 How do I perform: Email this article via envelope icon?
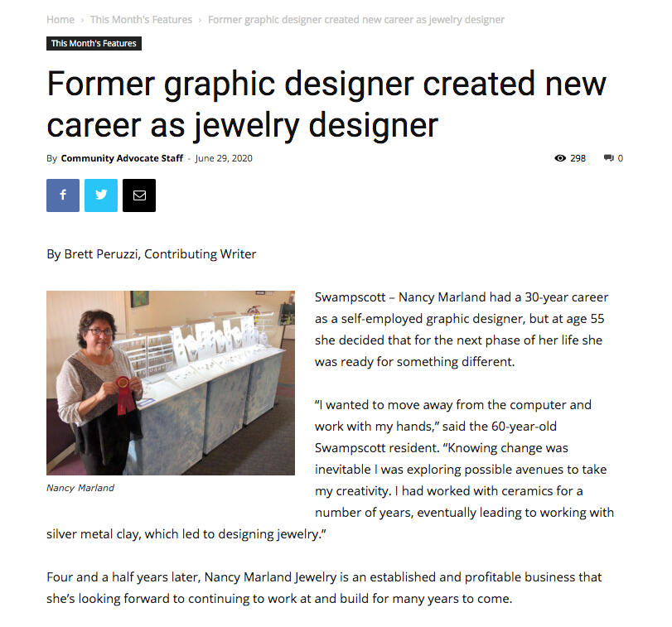coord(139,195)
